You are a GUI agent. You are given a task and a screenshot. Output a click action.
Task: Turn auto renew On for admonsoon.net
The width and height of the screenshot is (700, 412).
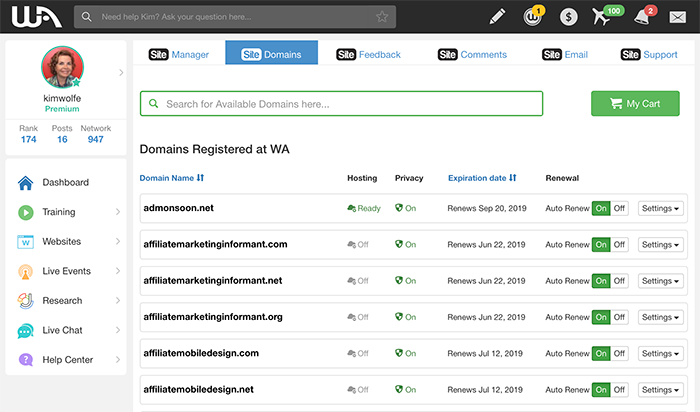pyautogui.click(x=601, y=208)
